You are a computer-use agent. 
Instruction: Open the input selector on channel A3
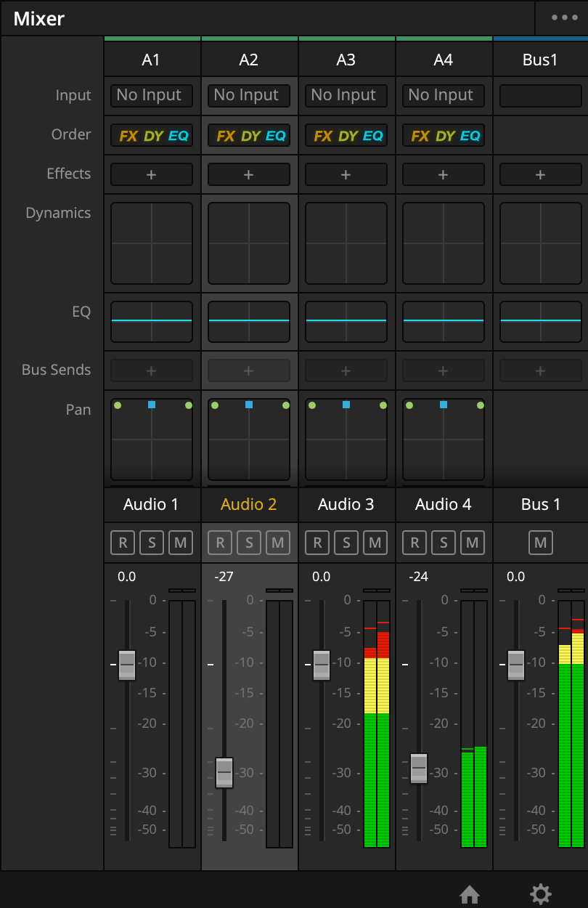point(346,95)
